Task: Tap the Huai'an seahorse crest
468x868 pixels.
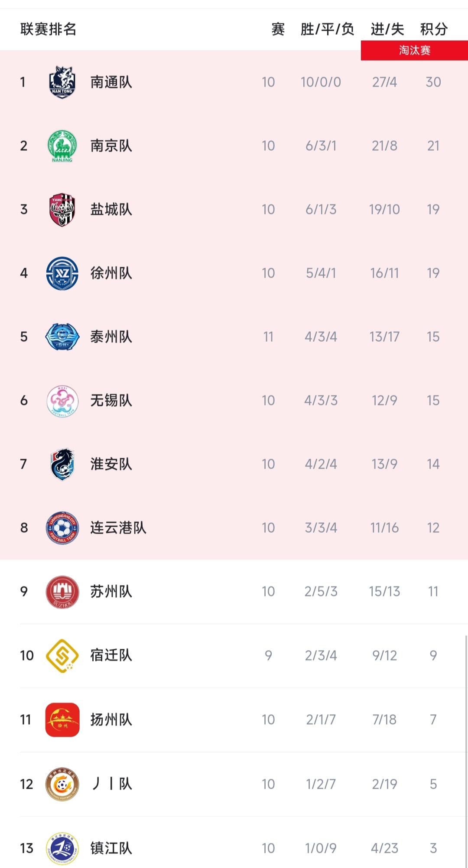Action: click(62, 464)
